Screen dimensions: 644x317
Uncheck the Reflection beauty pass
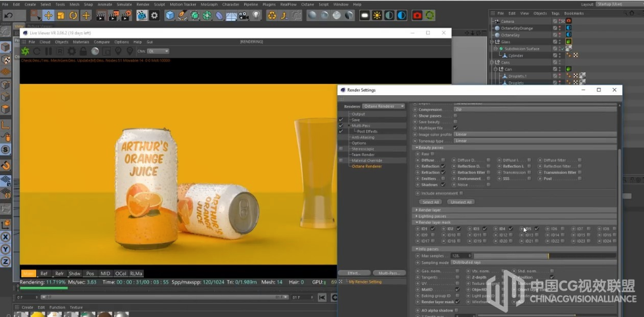pyautogui.click(x=443, y=166)
